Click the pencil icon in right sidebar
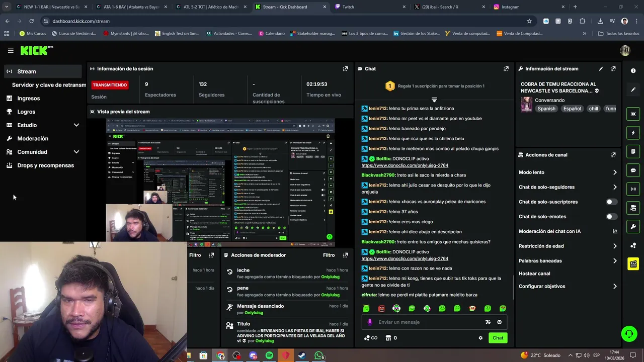644x362 pixels. (633, 89)
